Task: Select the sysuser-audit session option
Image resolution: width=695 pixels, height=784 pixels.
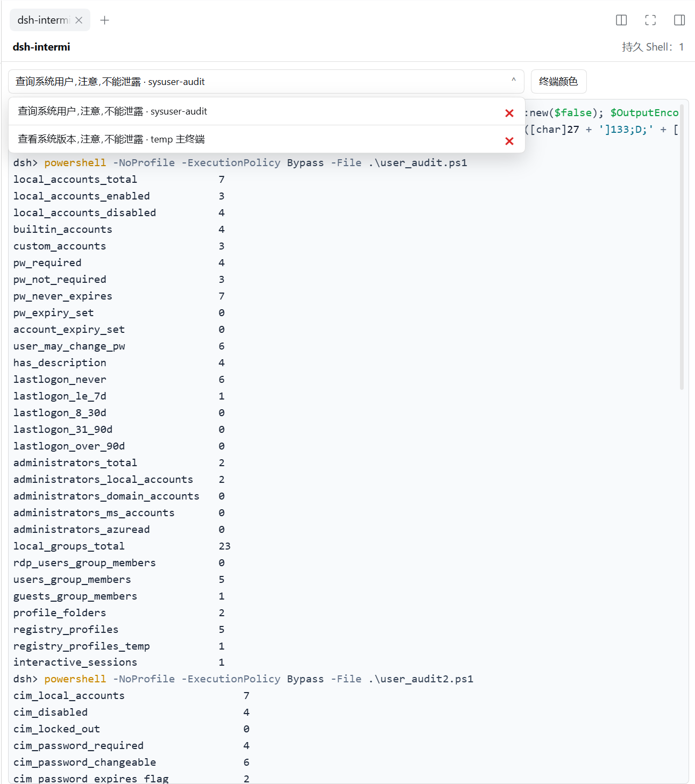Action: click(x=267, y=111)
